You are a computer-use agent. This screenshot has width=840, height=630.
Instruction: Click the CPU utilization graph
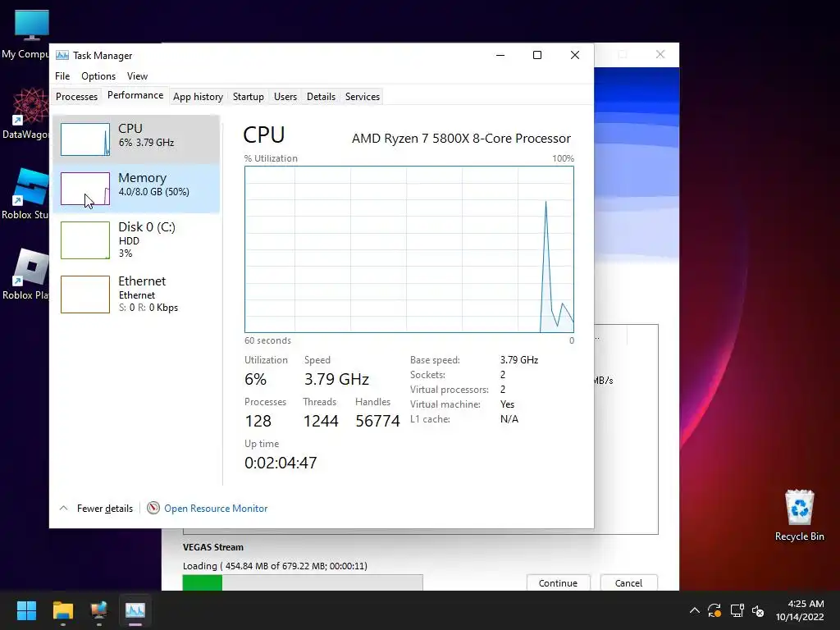click(409, 249)
